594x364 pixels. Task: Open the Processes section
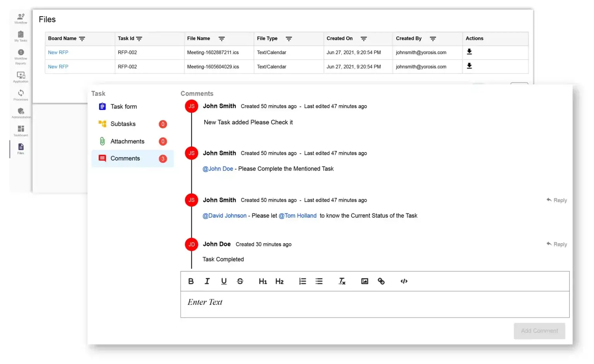pyautogui.click(x=20, y=94)
